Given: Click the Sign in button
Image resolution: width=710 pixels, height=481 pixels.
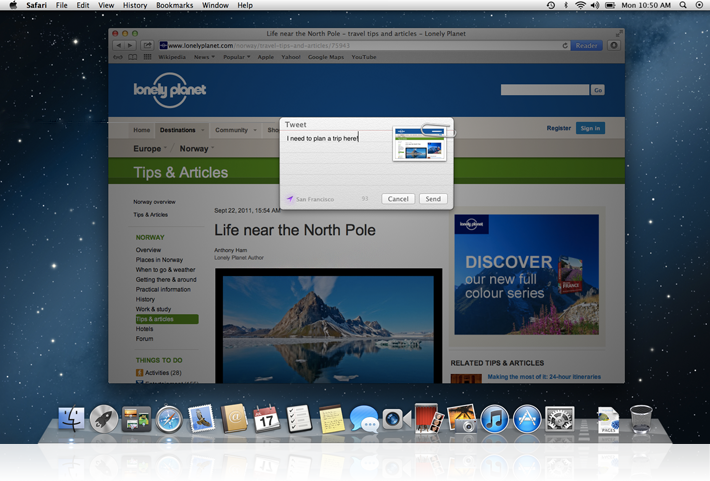Looking at the screenshot, I should coord(590,128).
